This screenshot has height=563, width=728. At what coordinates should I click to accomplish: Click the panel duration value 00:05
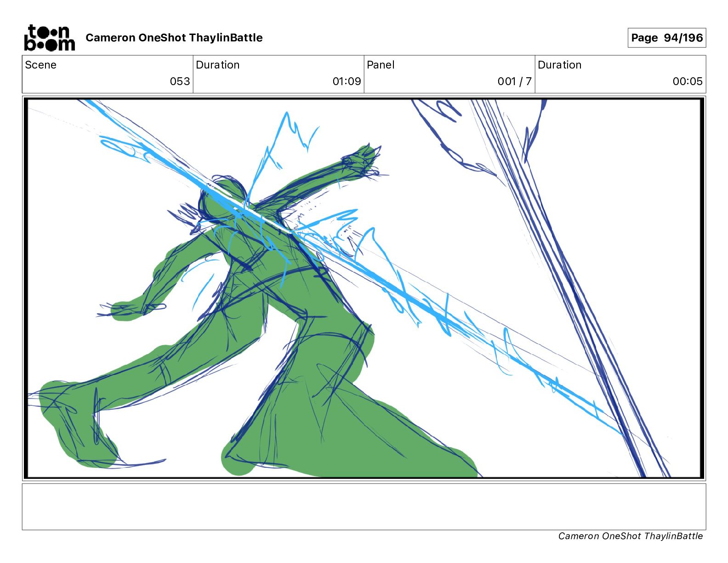(688, 81)
